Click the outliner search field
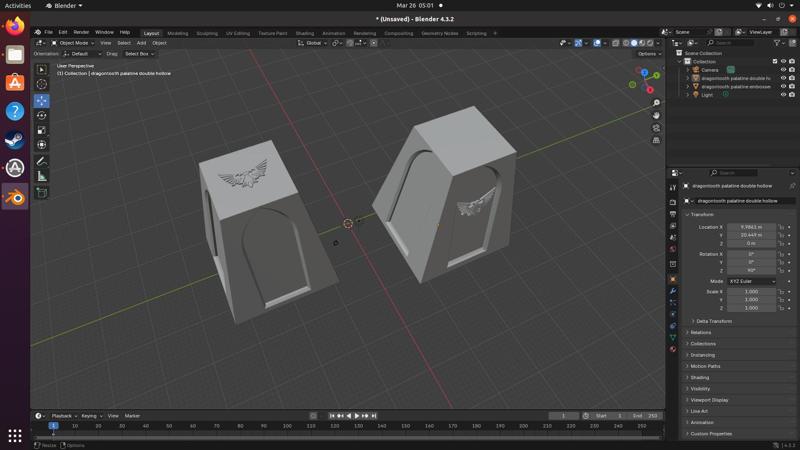 (x=730, y=43)
